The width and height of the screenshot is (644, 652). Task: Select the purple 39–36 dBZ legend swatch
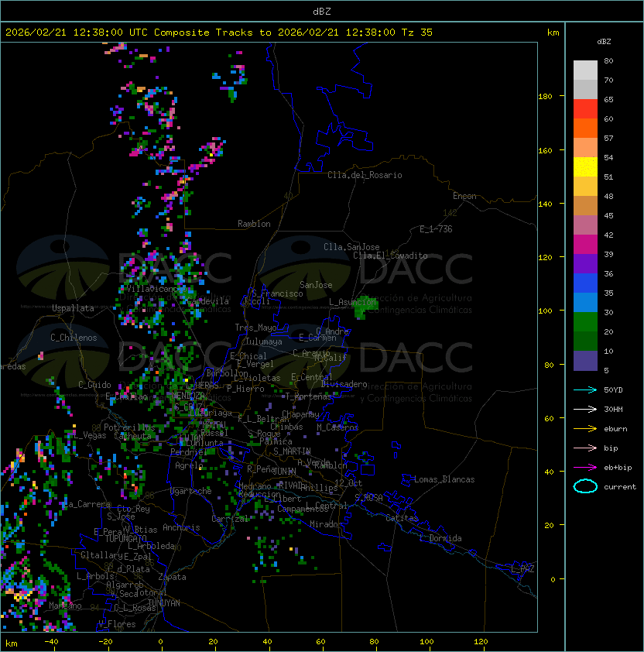585,264
